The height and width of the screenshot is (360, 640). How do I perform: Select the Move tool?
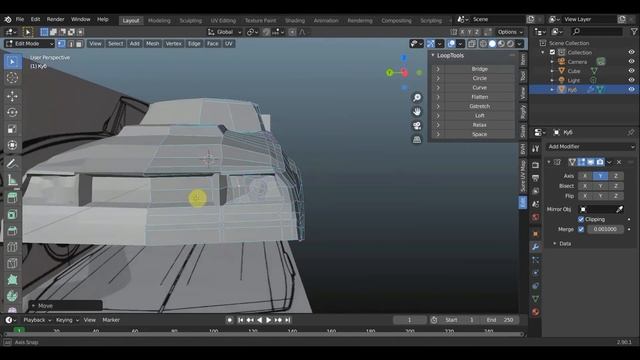[x=12, y=96]
